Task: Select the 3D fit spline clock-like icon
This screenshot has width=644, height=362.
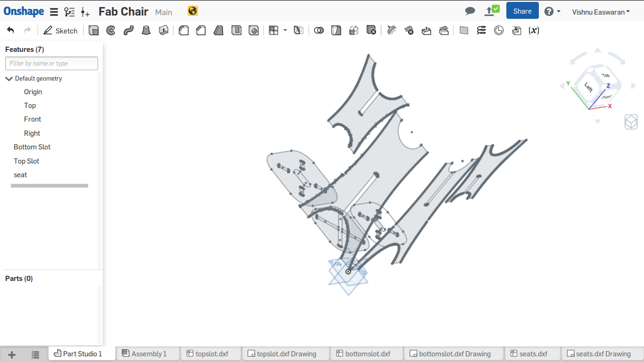Action: point(499,31)
